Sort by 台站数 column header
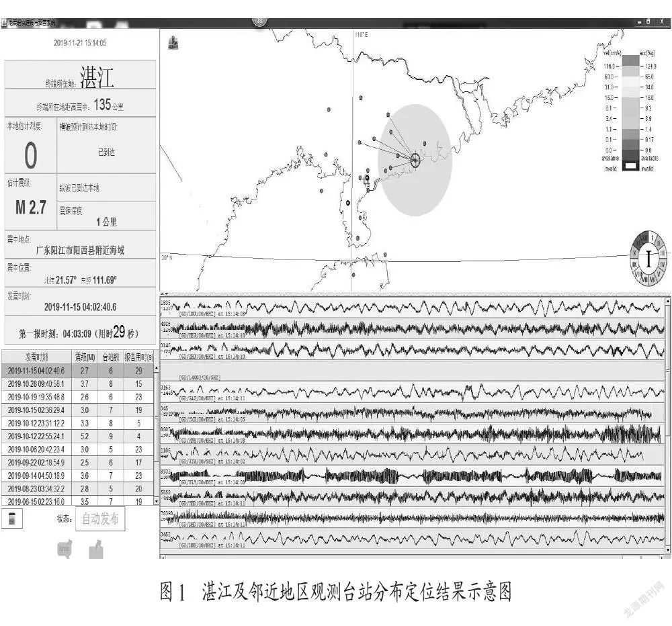 click(111, 357)
